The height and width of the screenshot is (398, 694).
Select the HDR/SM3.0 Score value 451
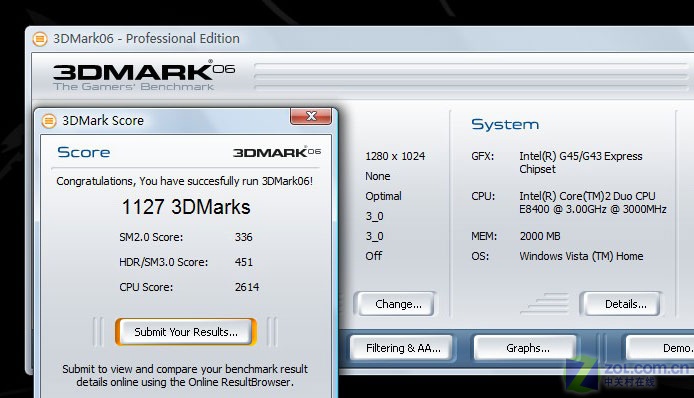point(243,262)
